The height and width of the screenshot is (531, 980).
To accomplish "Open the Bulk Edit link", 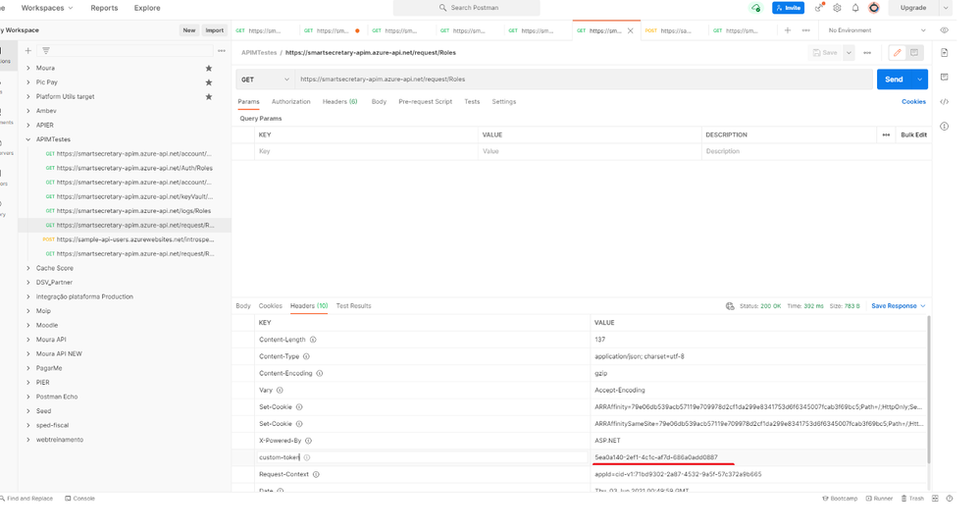I will pyautogui.click(x=913, y=134).
